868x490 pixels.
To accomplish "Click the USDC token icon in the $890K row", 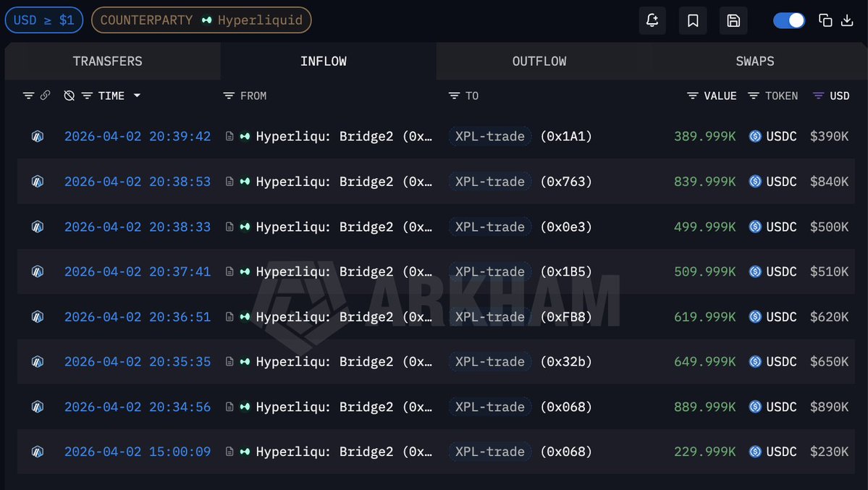I will [x=755, y=407].
